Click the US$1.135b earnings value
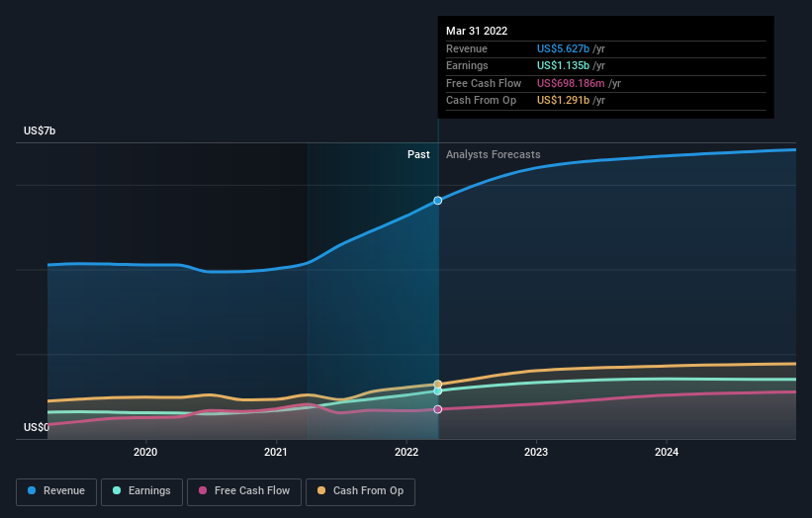The height and width of the screenshot is (518, 812). tap(563, 65)
